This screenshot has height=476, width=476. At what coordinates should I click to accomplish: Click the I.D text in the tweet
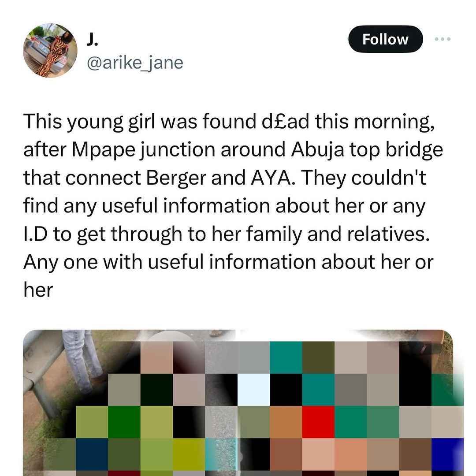point(36,234)
